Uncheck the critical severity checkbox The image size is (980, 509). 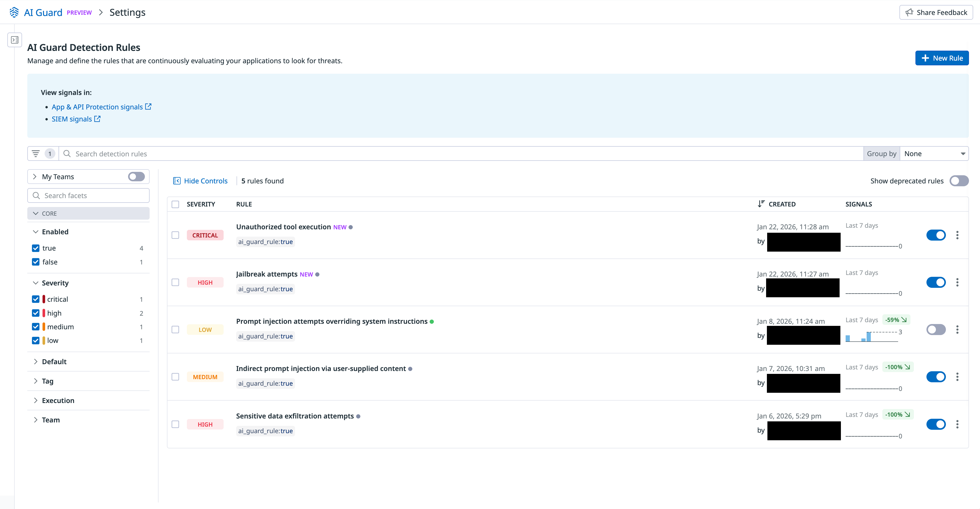click(36, 299)
